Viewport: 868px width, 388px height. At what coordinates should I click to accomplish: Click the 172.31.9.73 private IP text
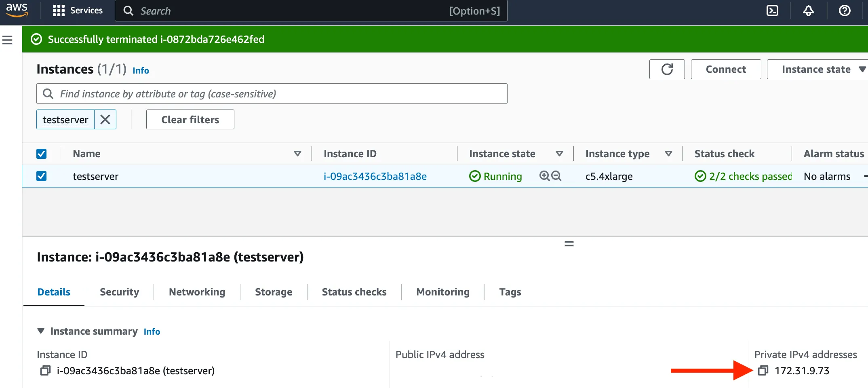coord(802,371)
